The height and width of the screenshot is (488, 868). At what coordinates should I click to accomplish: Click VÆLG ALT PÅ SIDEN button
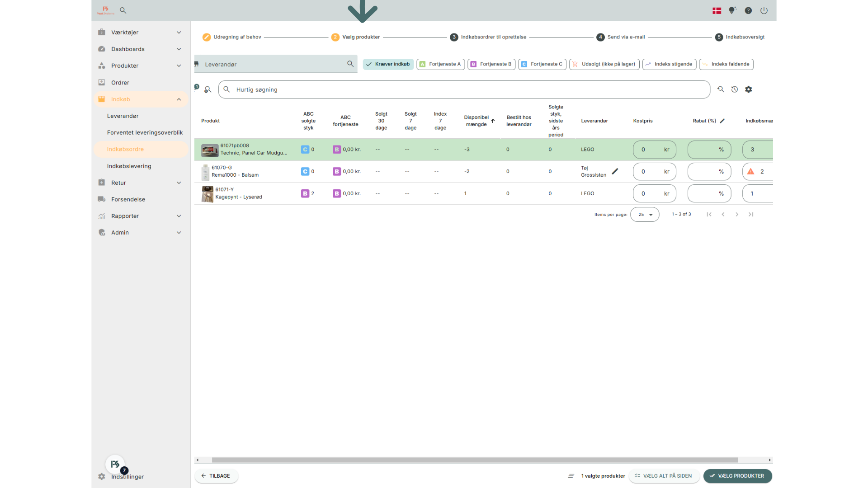(664, 476)
